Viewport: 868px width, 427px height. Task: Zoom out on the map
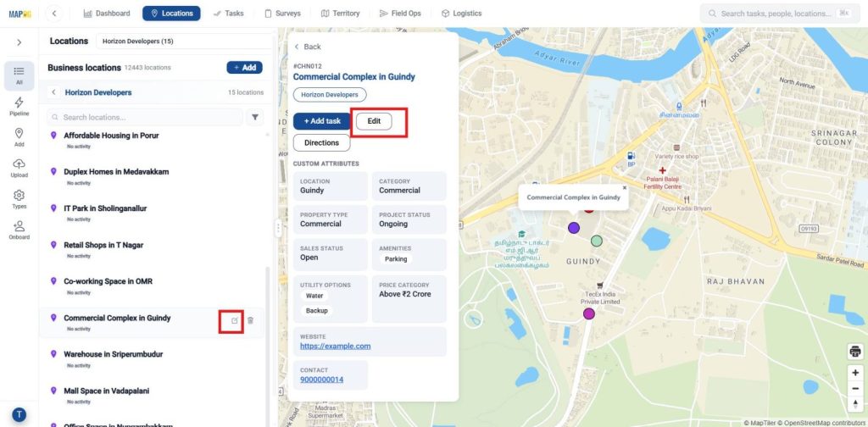coord(855,388)
